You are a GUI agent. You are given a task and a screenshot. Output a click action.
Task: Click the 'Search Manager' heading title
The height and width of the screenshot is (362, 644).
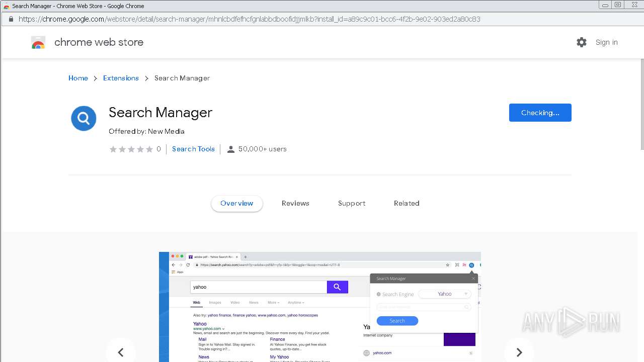[160, 113]
